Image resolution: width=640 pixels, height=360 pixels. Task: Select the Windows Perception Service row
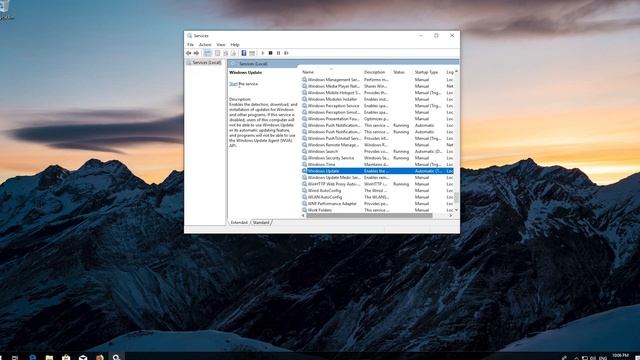pos(378,106)
